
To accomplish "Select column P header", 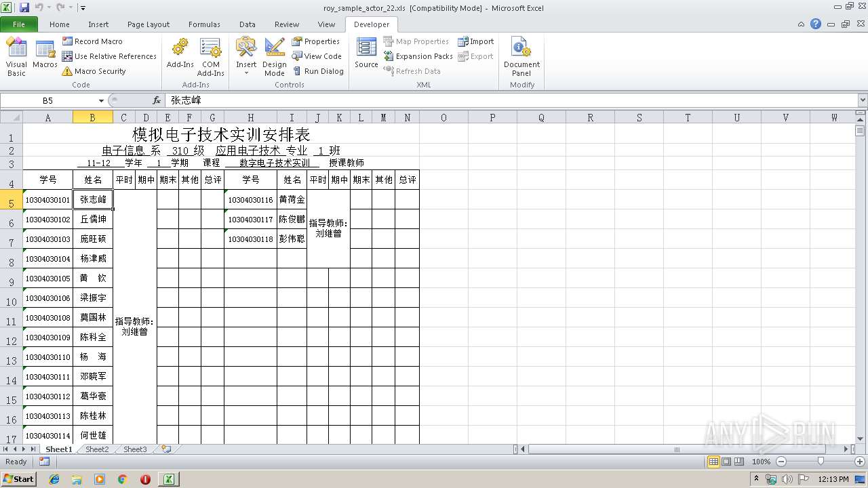I will [x=492, y=117].
